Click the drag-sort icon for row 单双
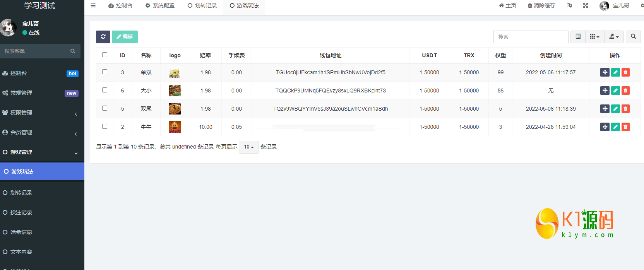Viewport: 644px width, 270px height. tap(605, 72)
